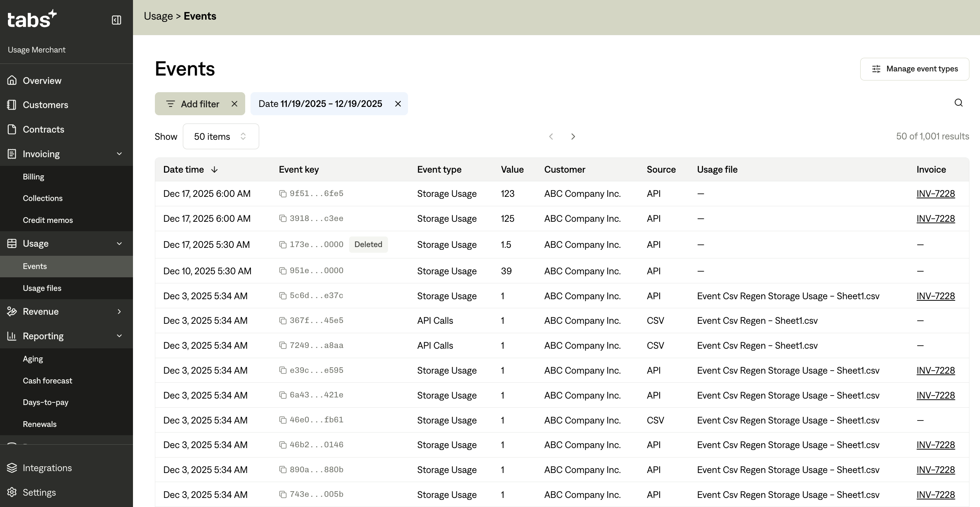Remove the Date filter chip
The image size is (980, 507).
[398, 104]
